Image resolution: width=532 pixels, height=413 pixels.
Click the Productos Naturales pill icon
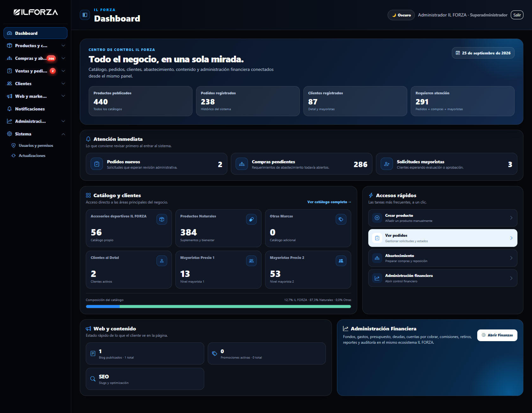click(251, 219)
